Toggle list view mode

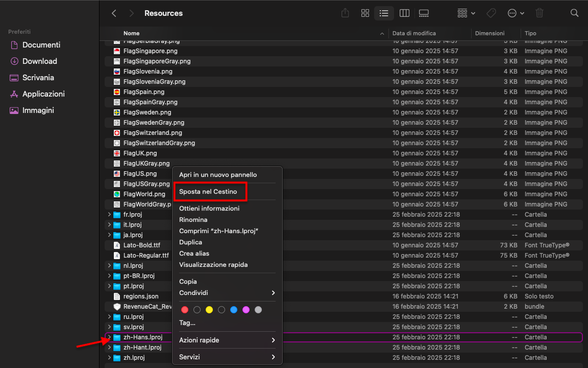(x=384, y=13)
